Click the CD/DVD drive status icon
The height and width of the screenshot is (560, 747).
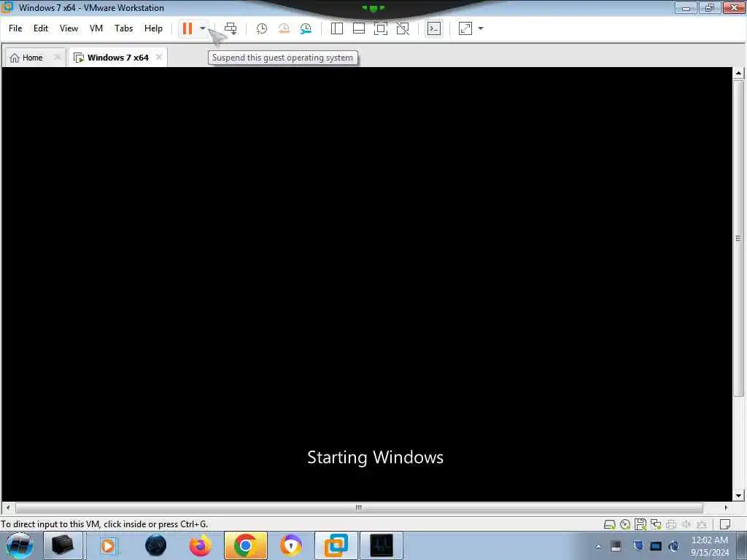tap(625, 525)
